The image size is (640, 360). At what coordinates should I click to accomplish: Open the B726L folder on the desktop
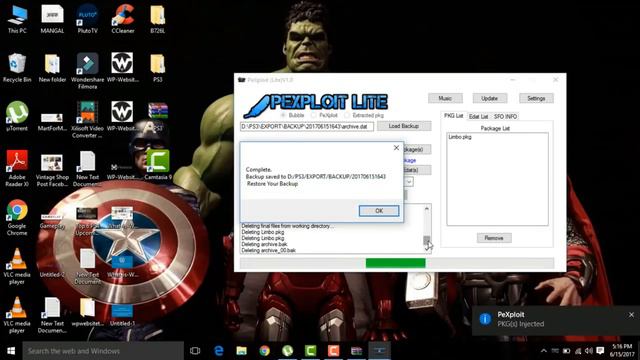[158, 19]
